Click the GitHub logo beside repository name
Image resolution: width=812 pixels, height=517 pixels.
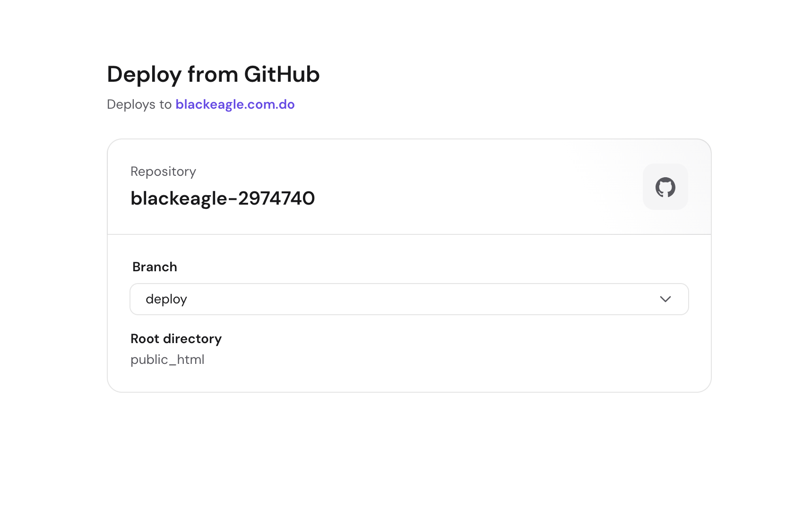[x=665, y=187]
